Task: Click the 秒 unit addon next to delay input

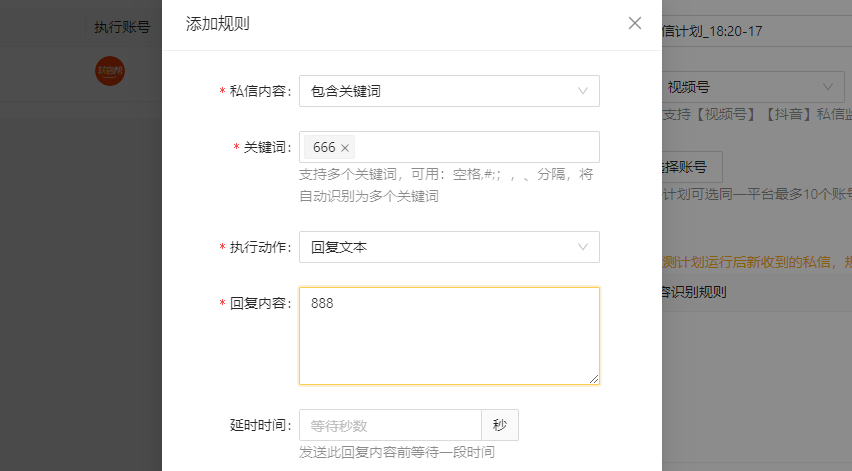Action: [x=500, y=425]
